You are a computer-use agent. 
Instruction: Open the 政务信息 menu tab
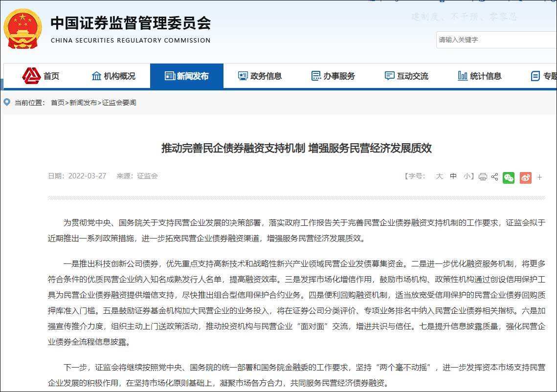coord(260,76)
